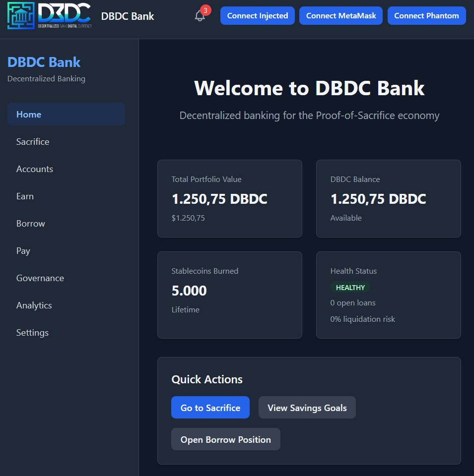474x476 pixels.
Task: Open the notification bell icon
Action: point(199,15)
